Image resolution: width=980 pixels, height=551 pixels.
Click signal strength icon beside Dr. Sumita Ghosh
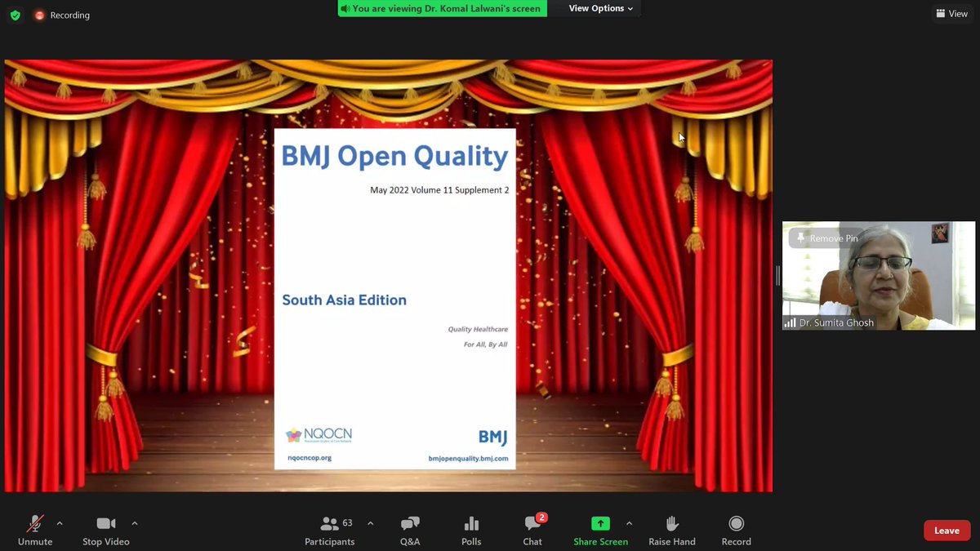[x=790, y=322]
